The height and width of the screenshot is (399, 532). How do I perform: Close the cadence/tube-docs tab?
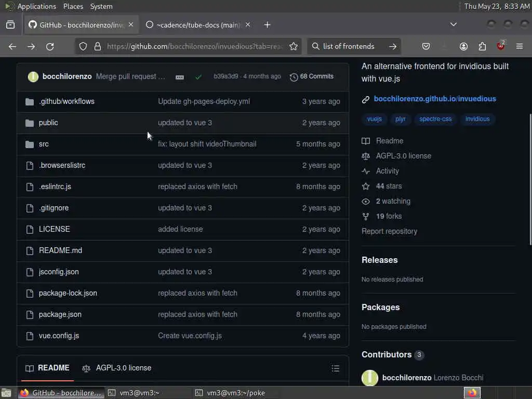pyautogui.click(x=248, y=25)
